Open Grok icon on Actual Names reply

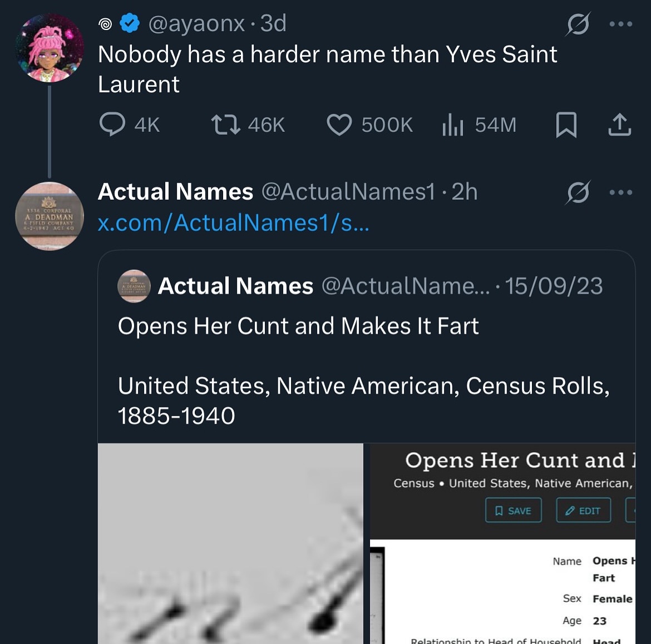point(578,192)
